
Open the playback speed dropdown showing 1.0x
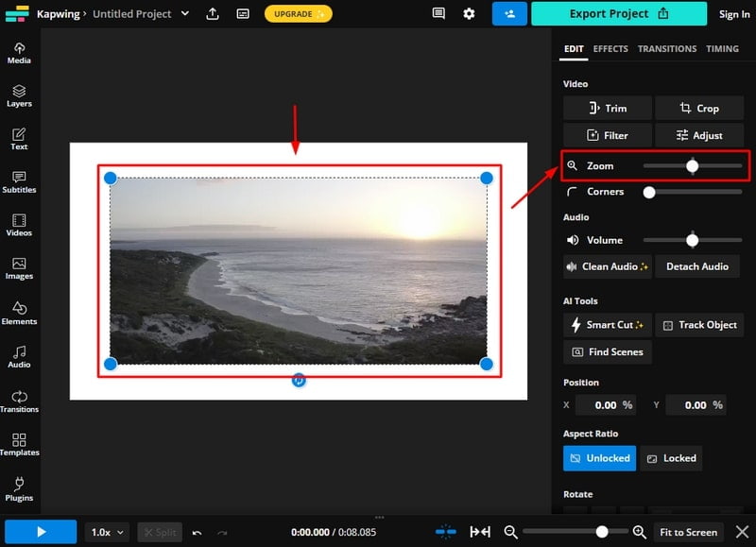(x=106, y=532)
